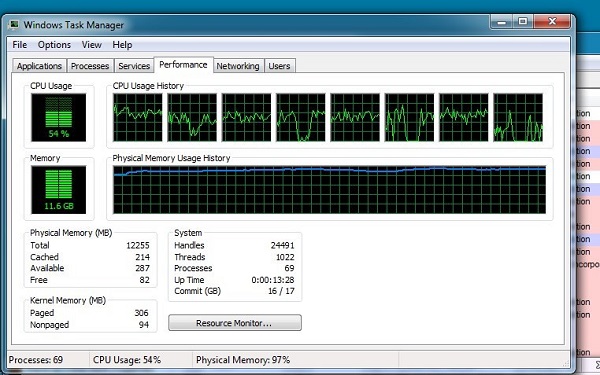Switch to the Services tab
This screenshot has height=375, width=600.
tap(134, 66)
